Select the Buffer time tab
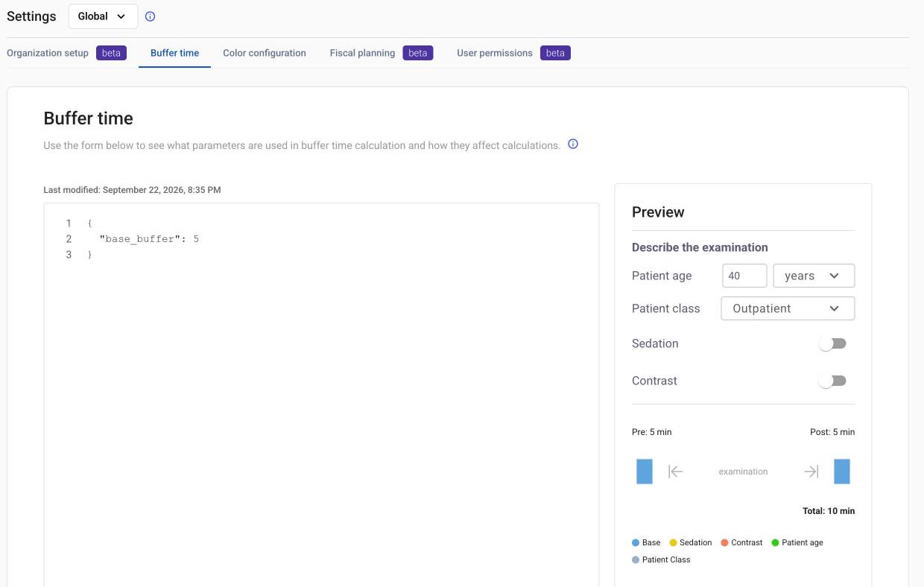Screen dimensions: 924x587 click(x=174, y=53)
